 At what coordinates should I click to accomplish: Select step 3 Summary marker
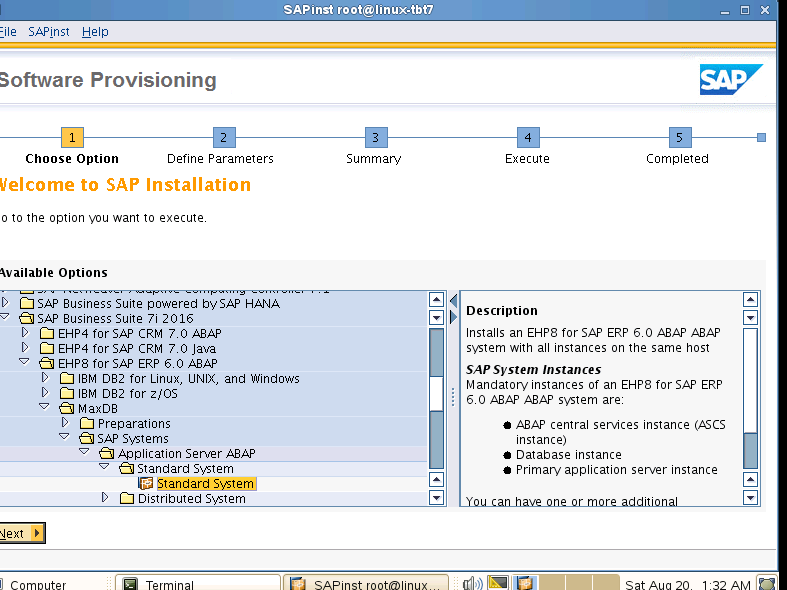(376, 137)
